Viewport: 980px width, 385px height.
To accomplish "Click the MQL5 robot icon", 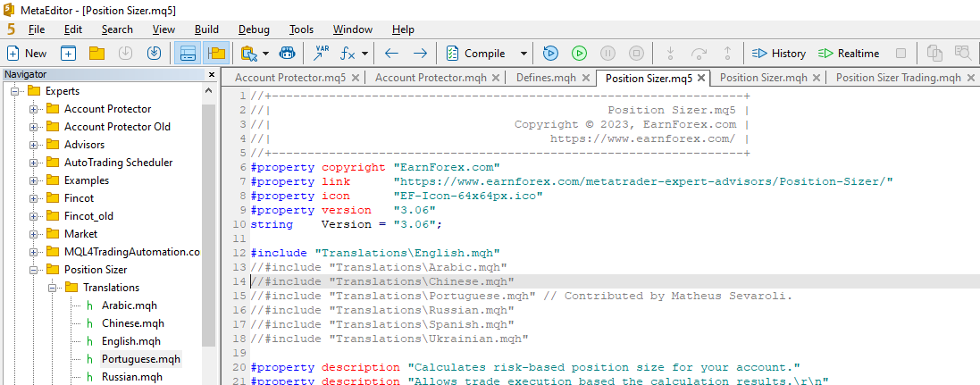I will [288, 54].
